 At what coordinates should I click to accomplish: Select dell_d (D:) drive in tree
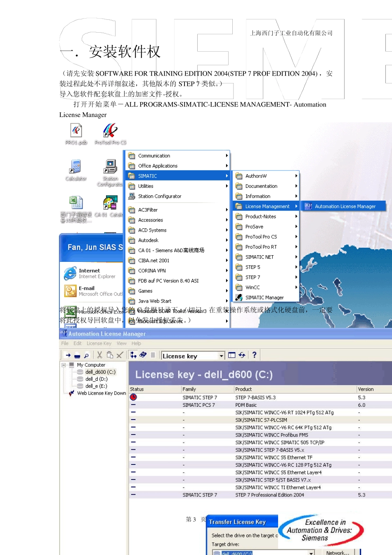96,379
